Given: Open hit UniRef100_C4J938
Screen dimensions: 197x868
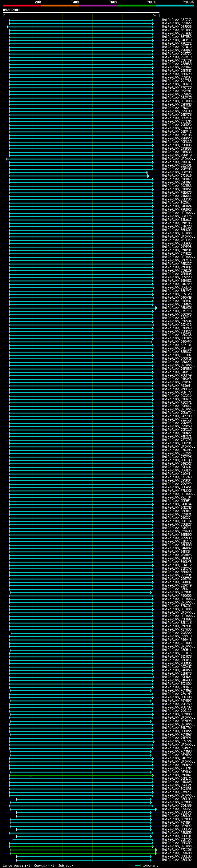Looking at the screenshot, I should 177,26.
